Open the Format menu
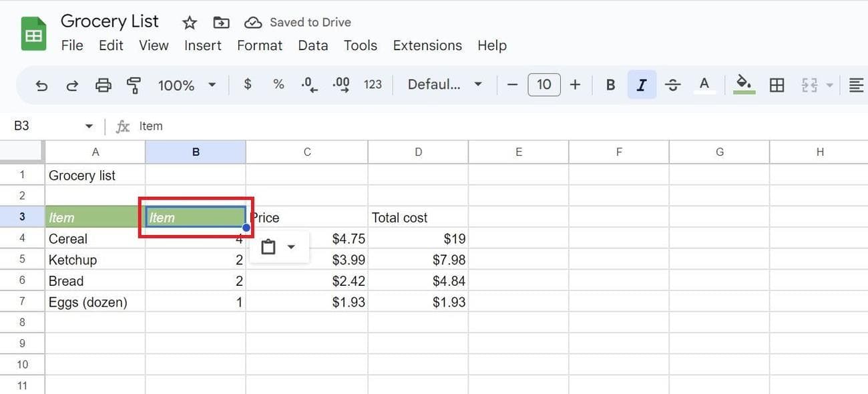This screenshot has width=868, height=394. tap(260, 45)
